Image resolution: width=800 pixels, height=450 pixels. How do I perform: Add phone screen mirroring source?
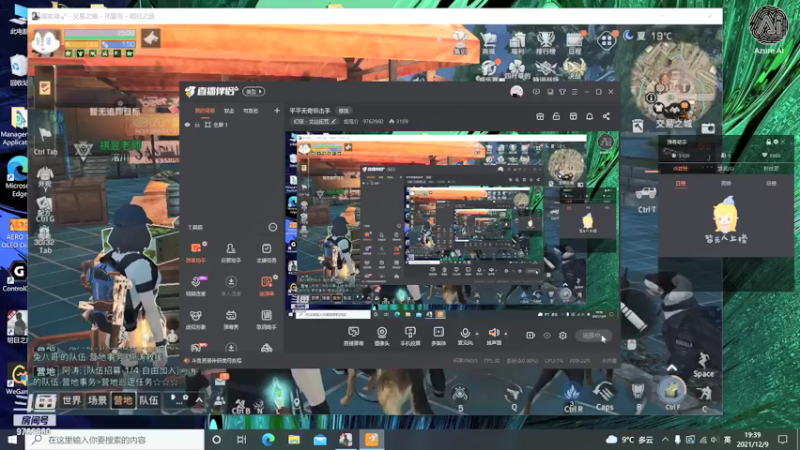(x=410, y=336)
